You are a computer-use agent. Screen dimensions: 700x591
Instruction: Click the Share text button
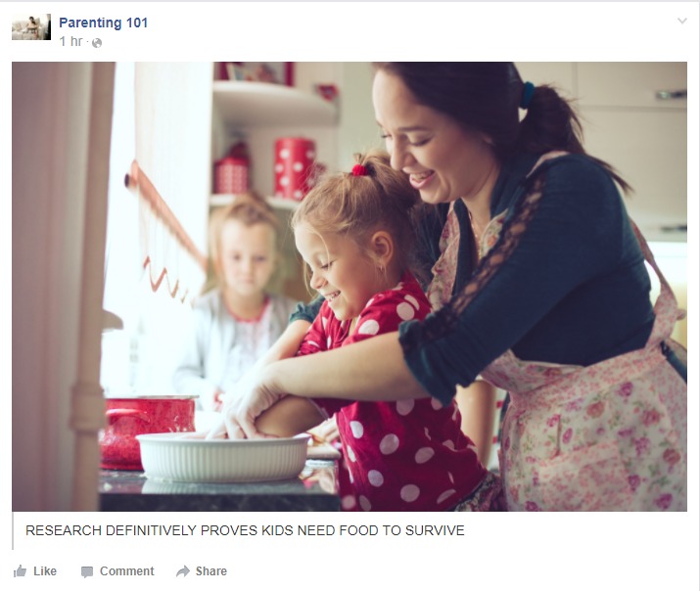pyautogui.click(x=211, y=570)
